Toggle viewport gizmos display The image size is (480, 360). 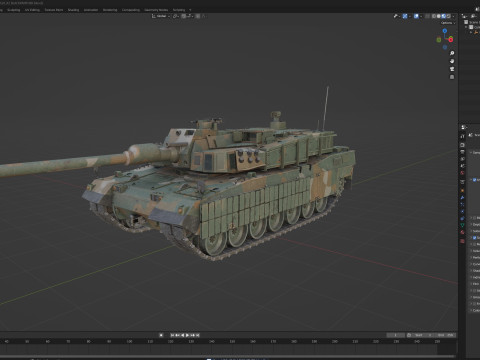coord(405,16)
